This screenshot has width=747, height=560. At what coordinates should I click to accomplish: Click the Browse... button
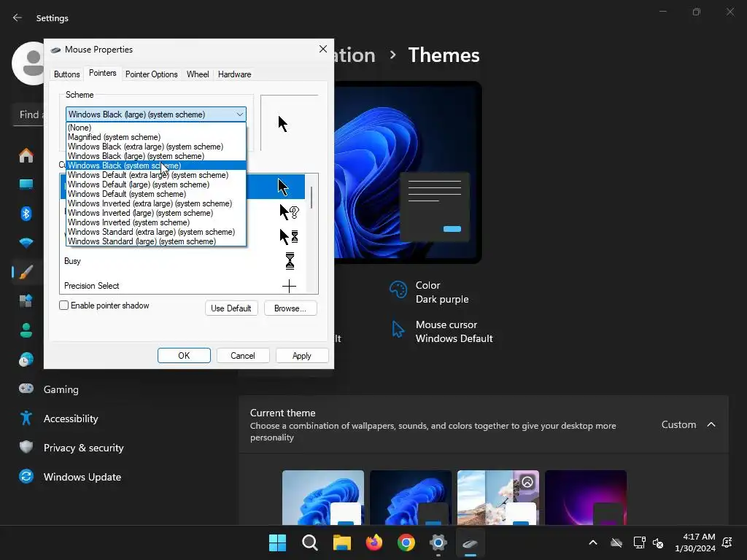(290, 308)
